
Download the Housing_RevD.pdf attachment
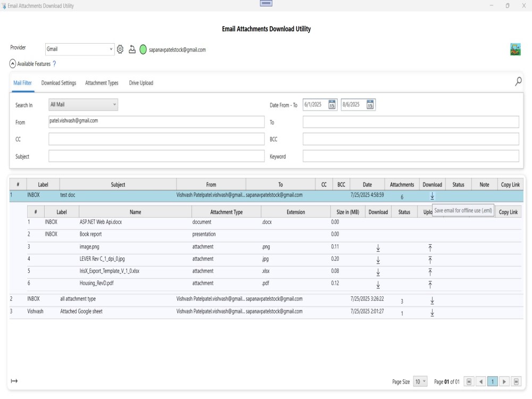[x=378, y=285]
